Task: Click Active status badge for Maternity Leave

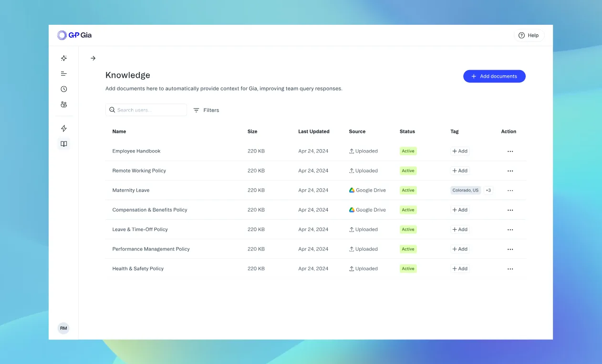Action: pos(408,190)
